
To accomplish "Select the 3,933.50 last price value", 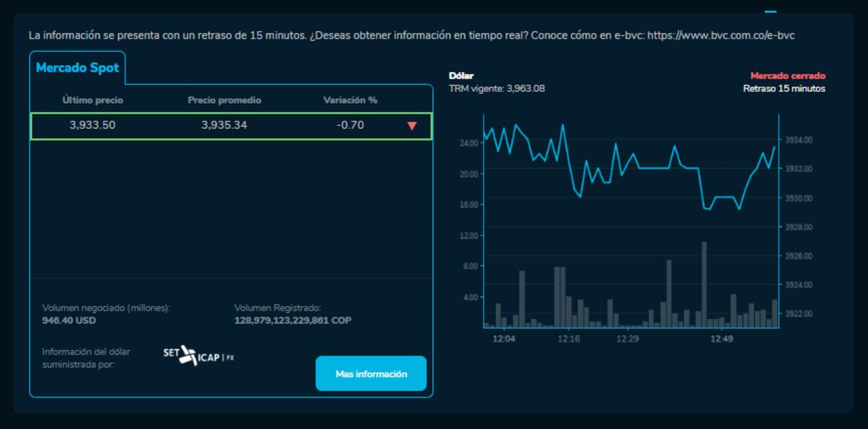I will point(93,125).
